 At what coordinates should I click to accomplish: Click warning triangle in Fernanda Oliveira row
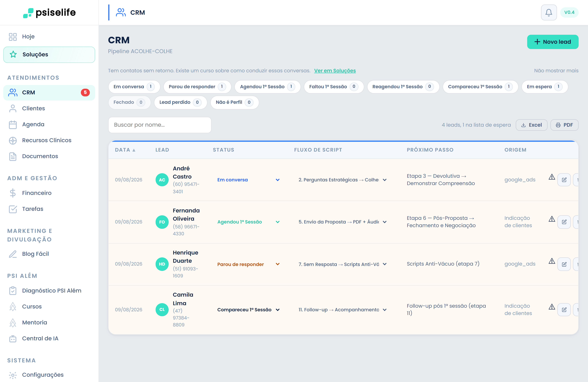(x=552, y=219)
